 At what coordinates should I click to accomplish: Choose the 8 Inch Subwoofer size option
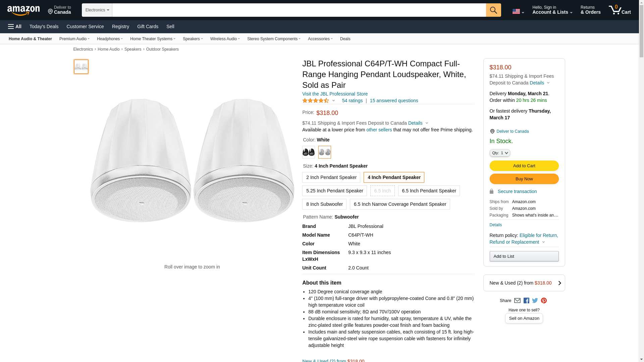[x=324, y=204]
